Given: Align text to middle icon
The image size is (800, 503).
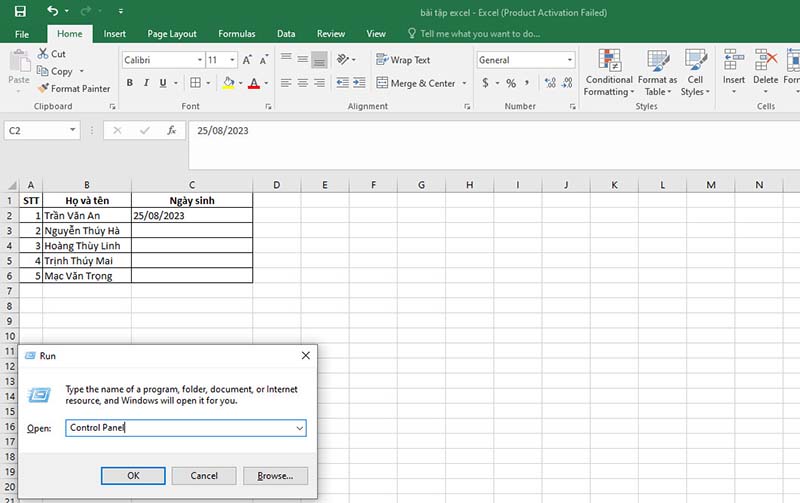Looking at the screenshot, I should (303, 59).
